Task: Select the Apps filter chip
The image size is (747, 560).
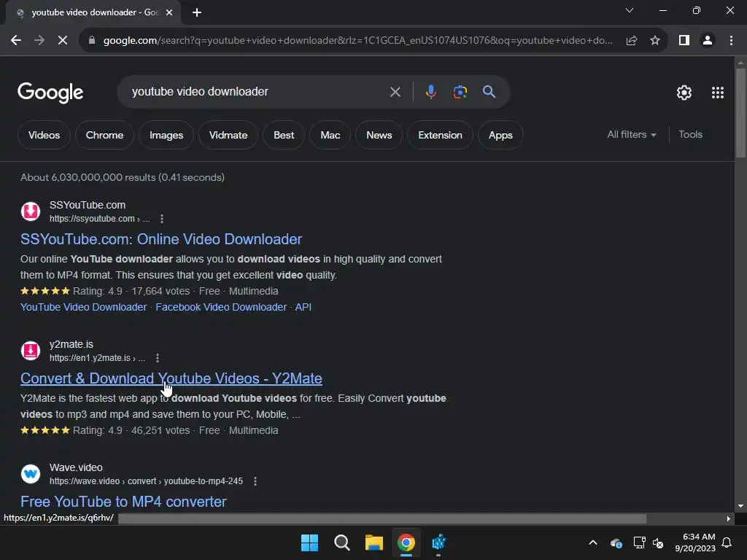Action: coord(500,135)
